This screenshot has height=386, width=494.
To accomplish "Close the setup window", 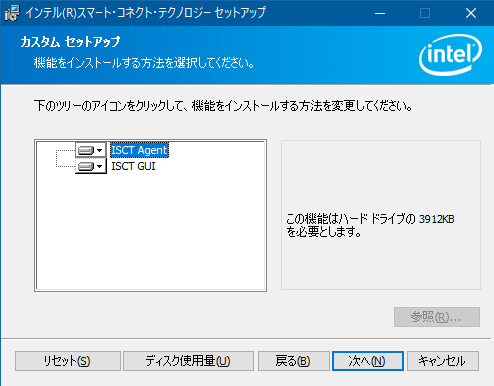I will (x=471, y=13).
